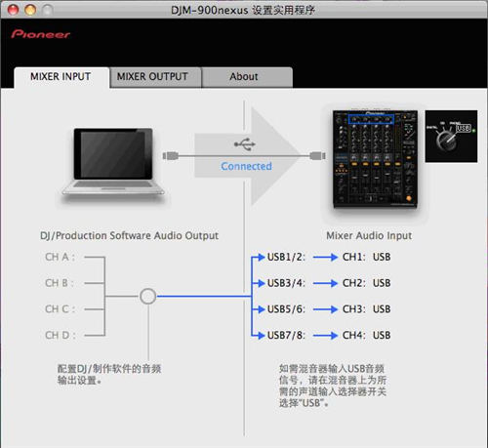Click the CH3: USB entry
Viewport: 488px width, 448px height.
pyautogui.click(x=366, y=309)
